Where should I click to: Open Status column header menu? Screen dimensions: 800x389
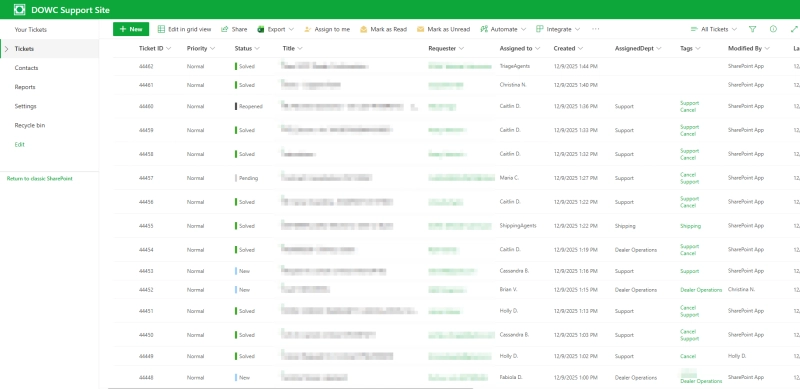[x=247, y=48]
